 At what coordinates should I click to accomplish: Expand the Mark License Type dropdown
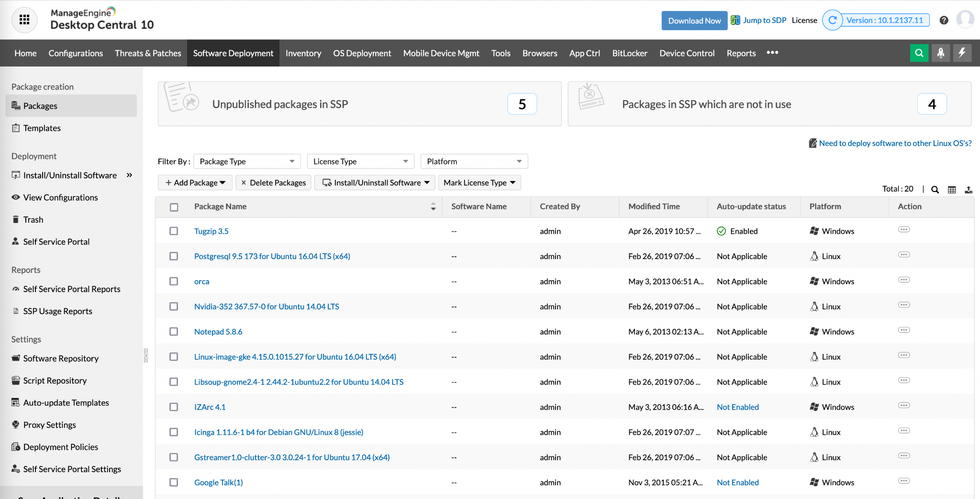[479, 182]
